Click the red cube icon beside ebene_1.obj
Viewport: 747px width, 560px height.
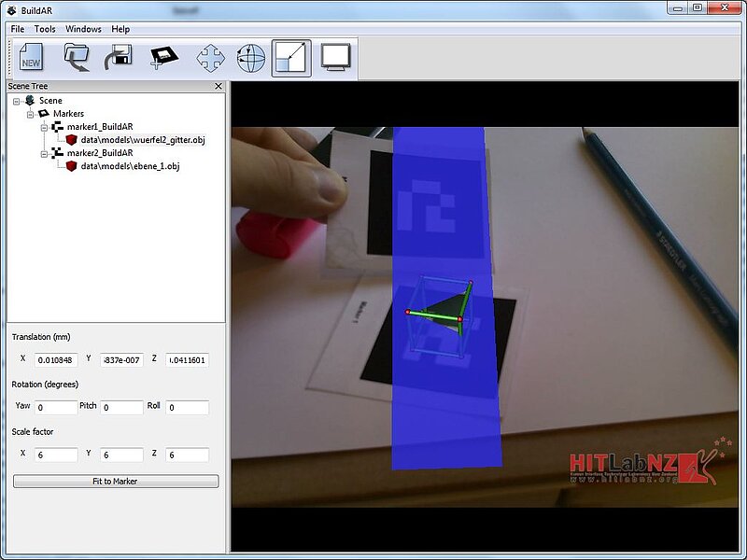point(72,166)
